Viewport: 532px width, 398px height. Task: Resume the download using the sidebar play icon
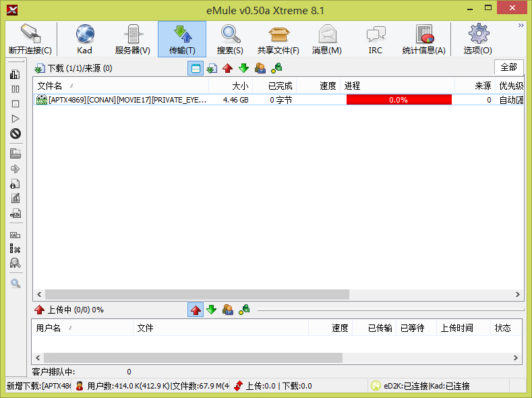click(x=16, y=119)
